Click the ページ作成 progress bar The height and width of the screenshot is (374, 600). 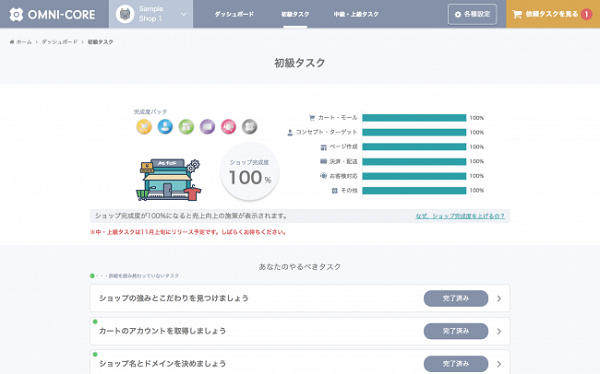click(x=414, y=147)
